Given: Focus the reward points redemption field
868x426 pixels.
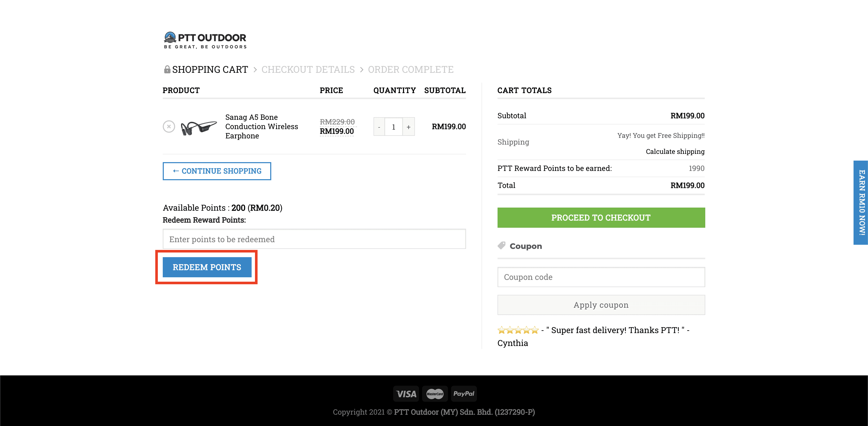Looking at the screenshot, I should 314,239.
